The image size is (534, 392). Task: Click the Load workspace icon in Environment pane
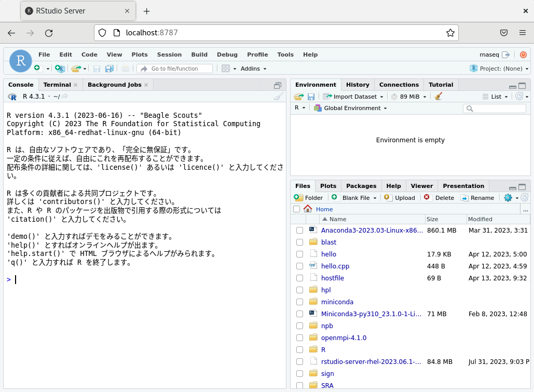299,97
